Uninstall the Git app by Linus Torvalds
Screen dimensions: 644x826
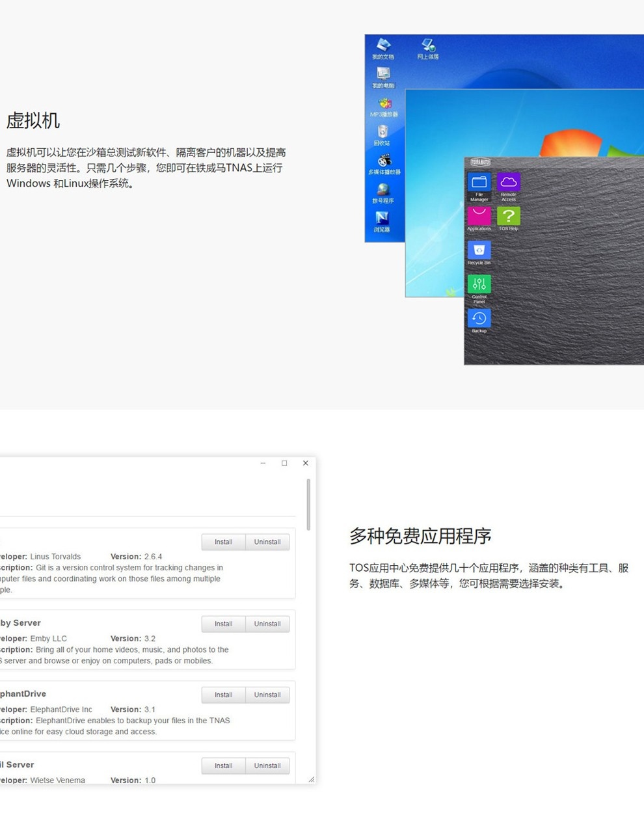pos(267,542)
